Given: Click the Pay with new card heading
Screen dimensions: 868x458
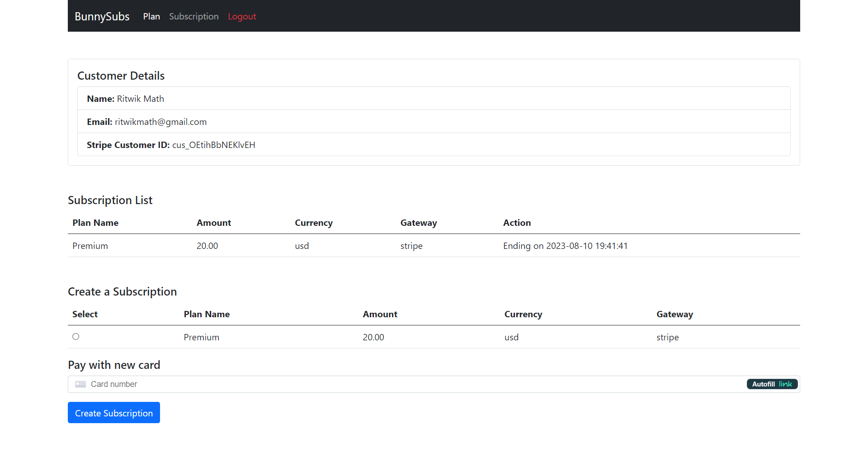Looking at the screenshot, I should tap(114, 365).
